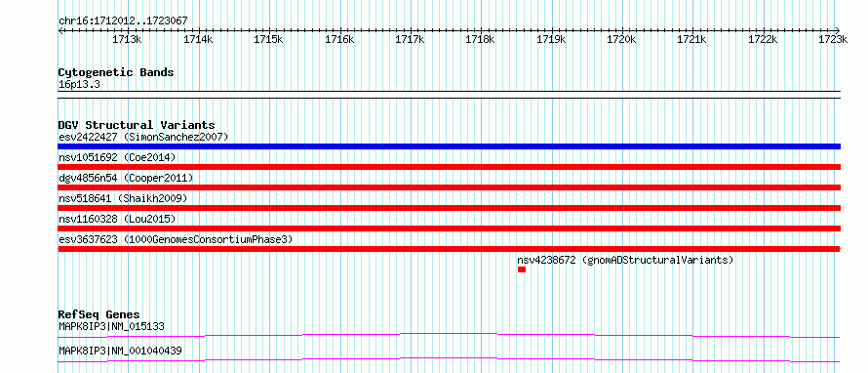The width and height of the screenshot is (868, 373).
Task: Click the RefSeq Genes track title
Action: coord(99,314)
